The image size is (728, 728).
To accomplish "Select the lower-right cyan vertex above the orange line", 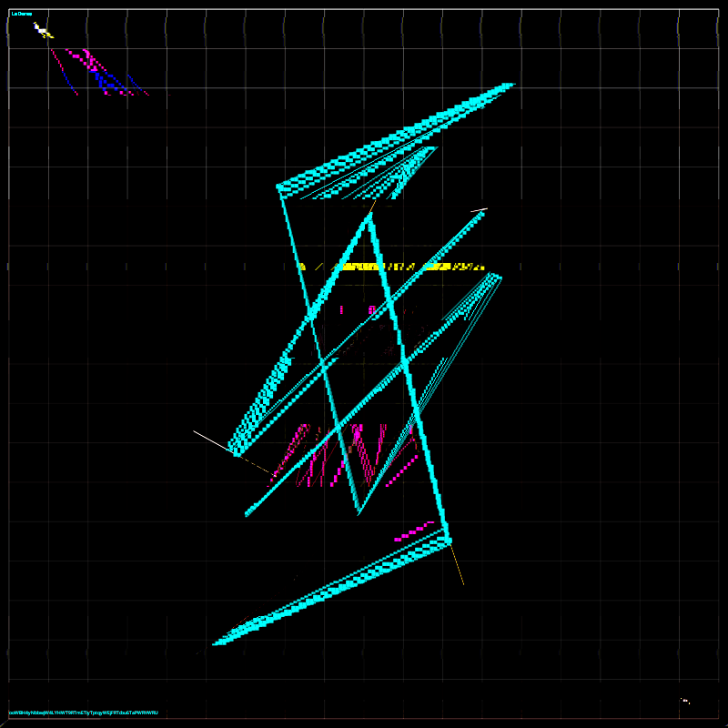I will click(x=447, y=541).
